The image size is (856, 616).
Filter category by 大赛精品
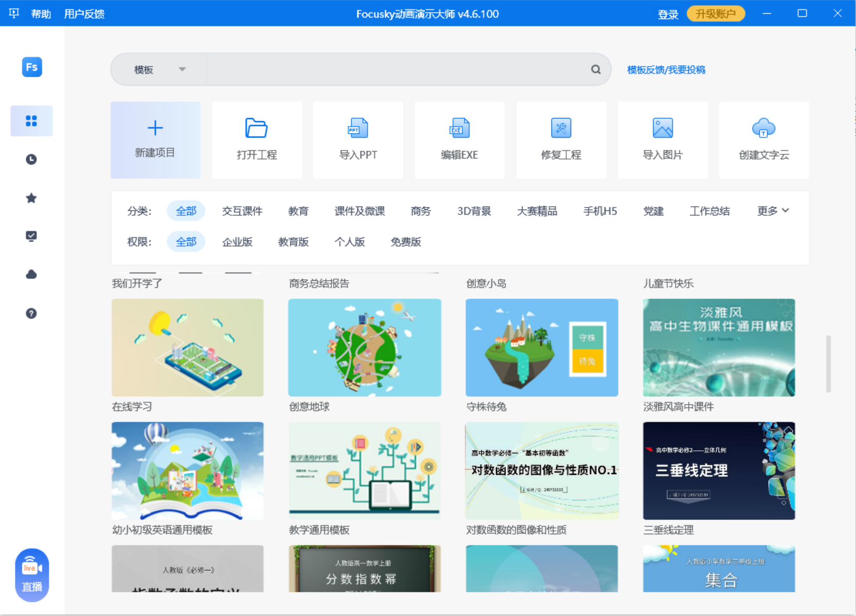(x=537, y=211)
